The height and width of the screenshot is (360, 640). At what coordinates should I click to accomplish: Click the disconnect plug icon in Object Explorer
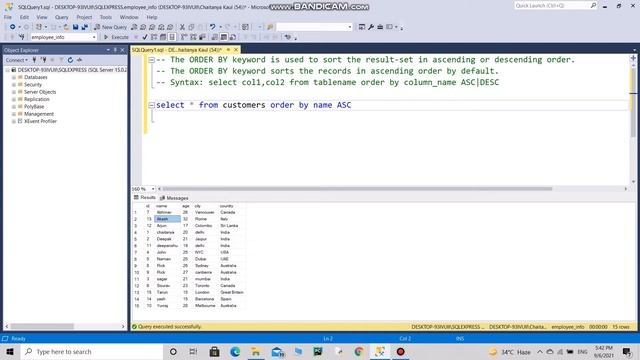click(x=43, y=60)
